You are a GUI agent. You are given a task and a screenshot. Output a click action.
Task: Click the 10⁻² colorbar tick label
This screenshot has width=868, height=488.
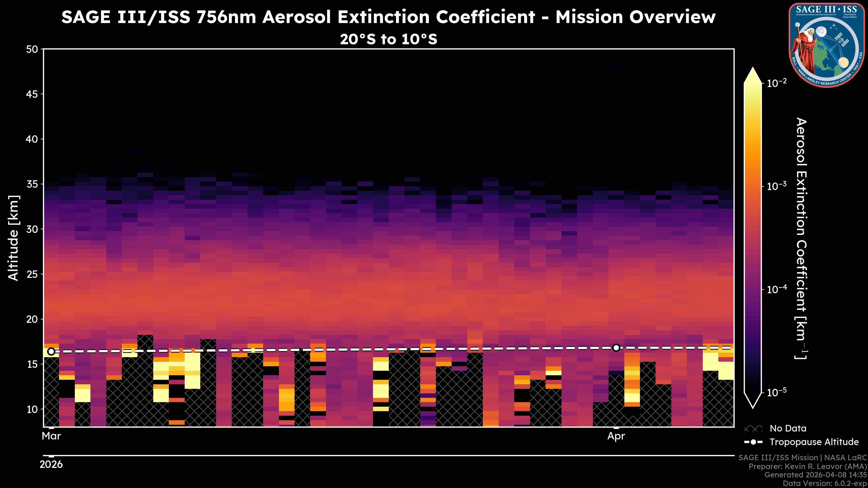(777, 82)
